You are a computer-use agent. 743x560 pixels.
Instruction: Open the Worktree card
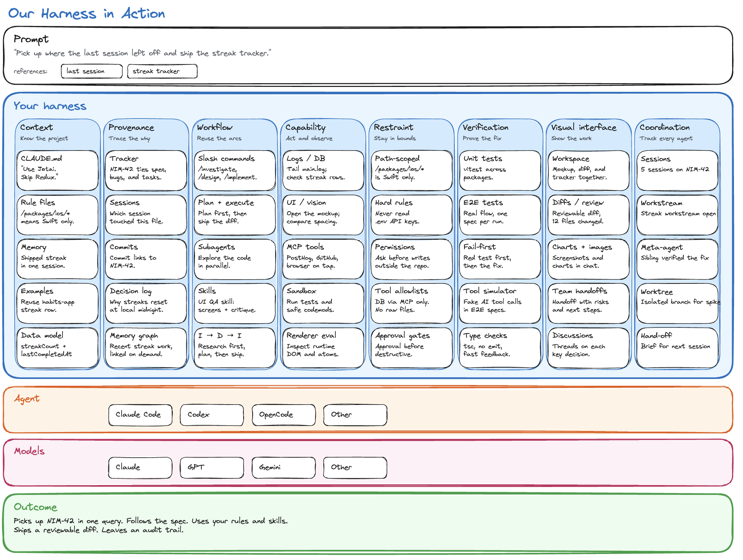[x=678, y=303]
